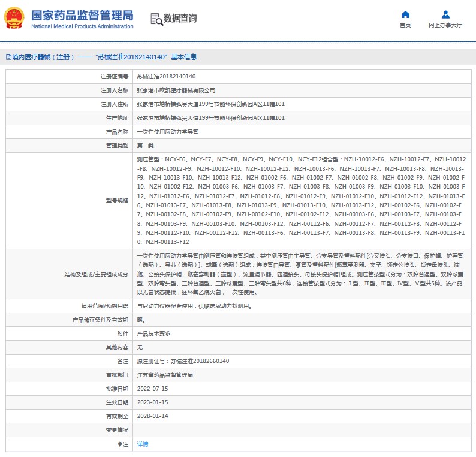Click the 产品名称 row label
Screen dimensions: 476x457
[x=117, y=132]
